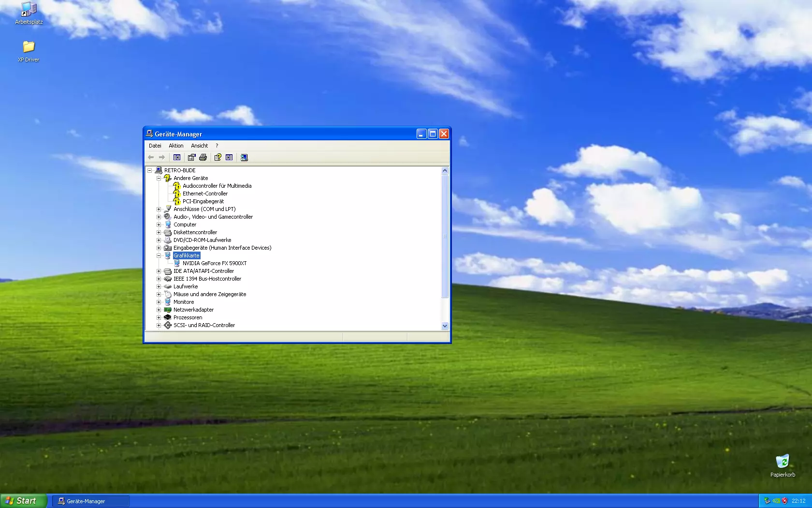Viewport: 812px width, 508px height.
Task: Click the device tree scrollbar down arrow
Action: tap(445, 326)
